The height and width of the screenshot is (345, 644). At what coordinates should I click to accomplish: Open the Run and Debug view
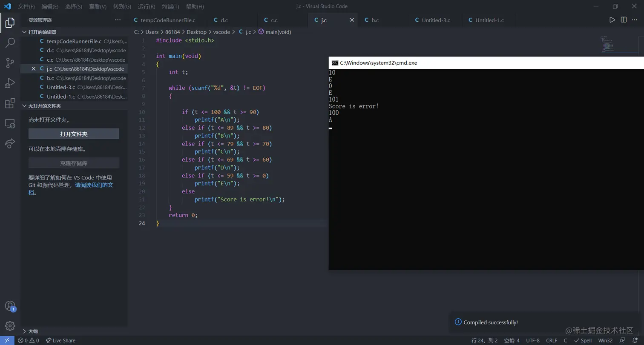(x=10, y=83)
